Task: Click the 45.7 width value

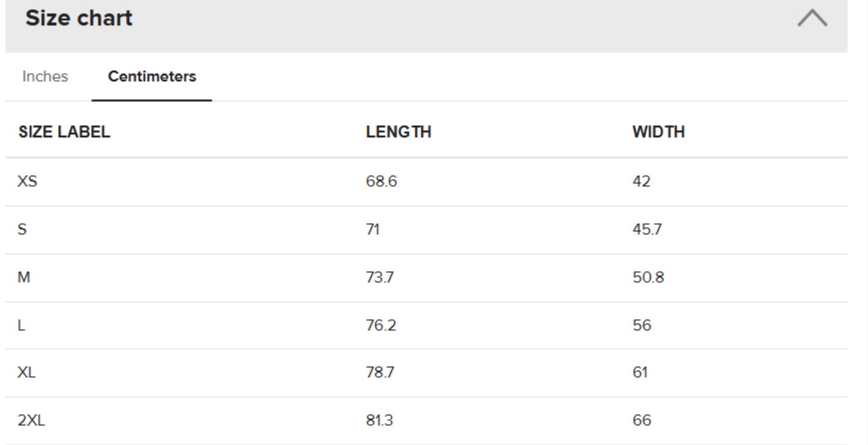Action: coord(647,229)
